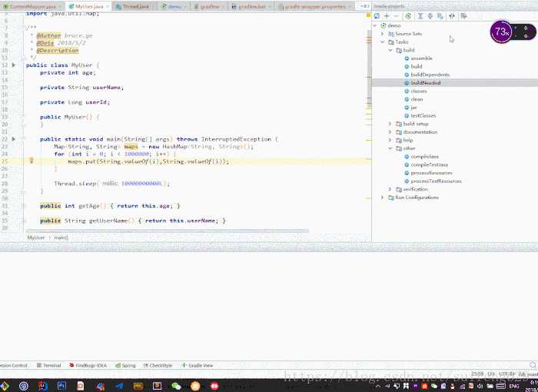Switch to the MyUser.java editor tab
The width and height of the screenshot is (538, 392).
89,6
